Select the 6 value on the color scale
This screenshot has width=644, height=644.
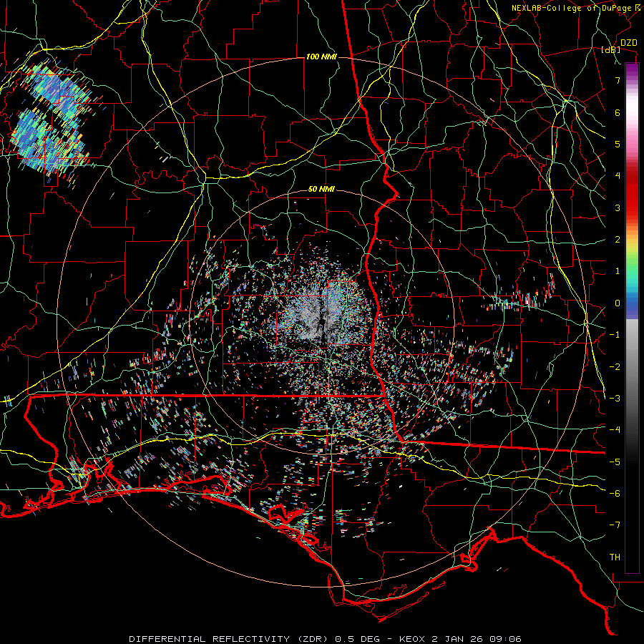[618, 112]
